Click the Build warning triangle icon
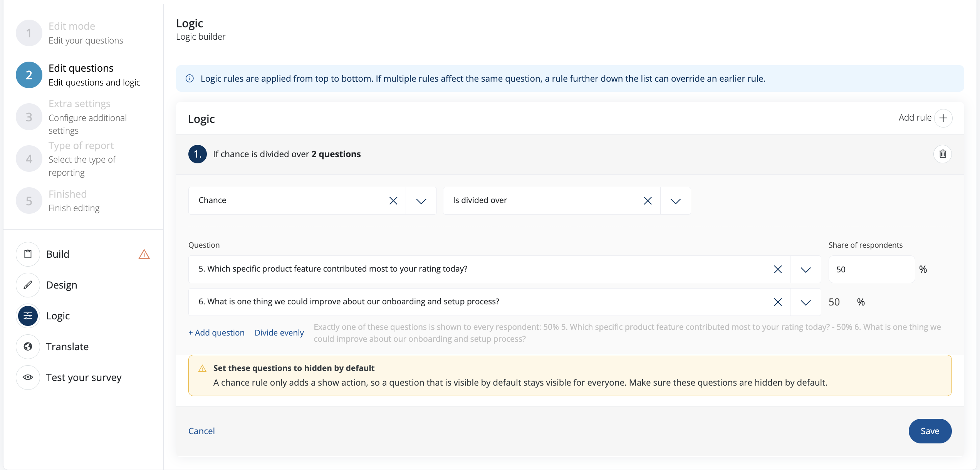This screenshot has width=980, height=470. (x=144, y=254)
